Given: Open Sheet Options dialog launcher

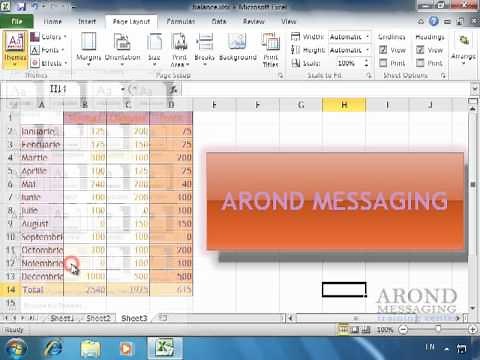Looking at the screenshot, I should point(443,76).
